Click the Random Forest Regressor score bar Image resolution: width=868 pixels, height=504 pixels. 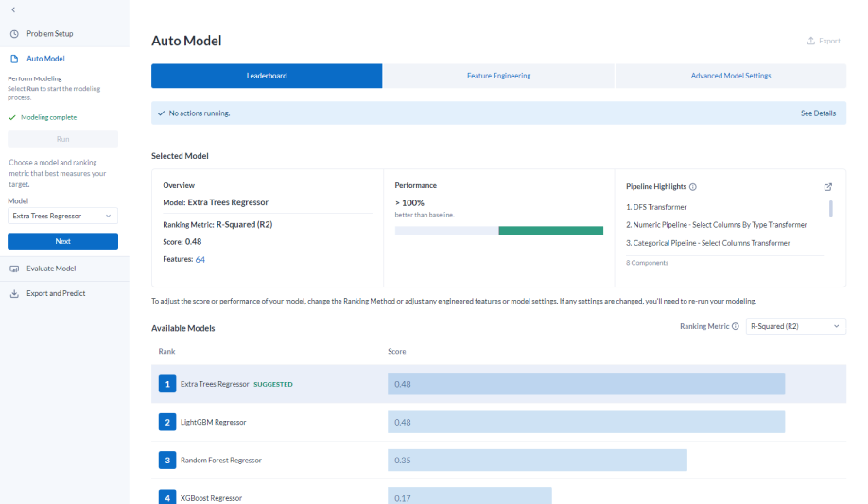[x=537, y=461]
